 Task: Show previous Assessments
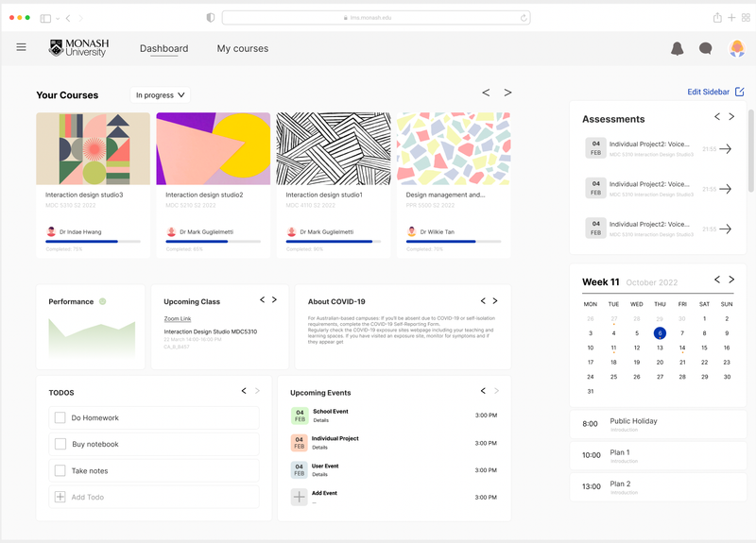[717, 116]
